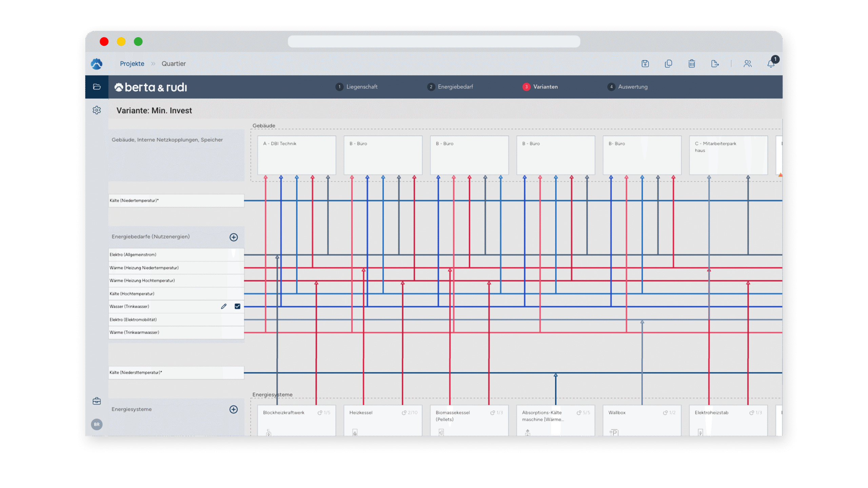Uncheck the Wasser (Trinkwasser) checkbox
This screenshot has height=488, width=868.
[x=237, y=306]
